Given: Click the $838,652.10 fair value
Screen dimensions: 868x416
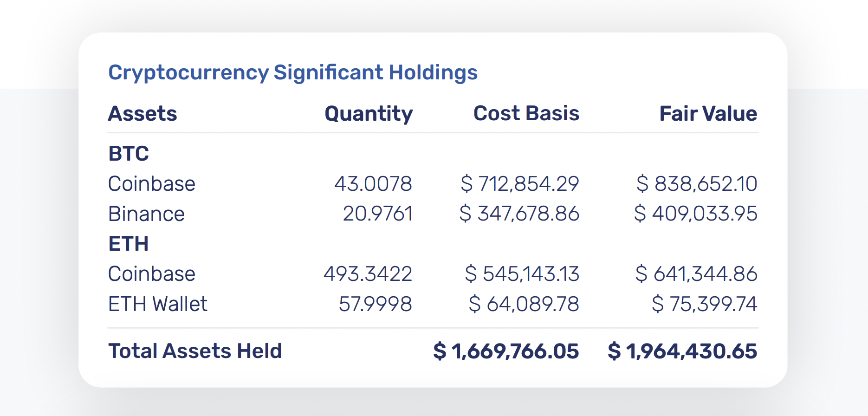Looking at the screenshot, I should point(697,184).
